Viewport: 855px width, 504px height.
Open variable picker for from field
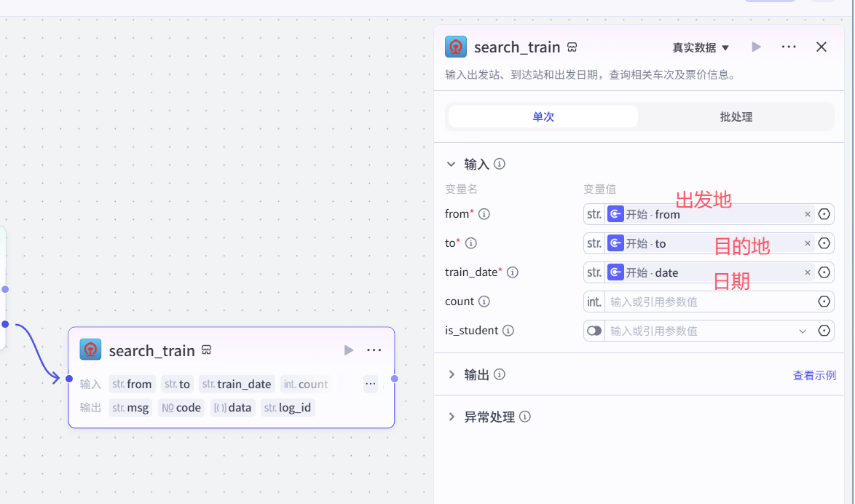tap(824, 214)
